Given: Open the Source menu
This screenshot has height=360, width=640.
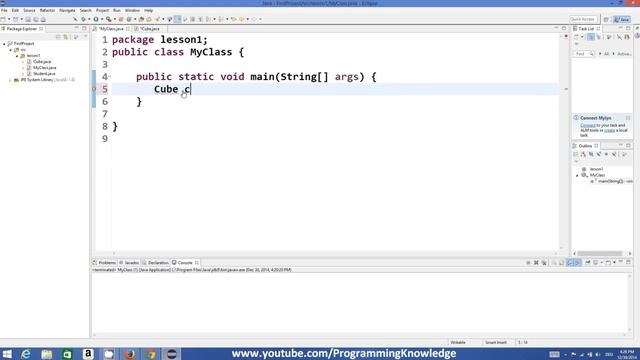Looking at the screenshot, I should pos(29,10).
